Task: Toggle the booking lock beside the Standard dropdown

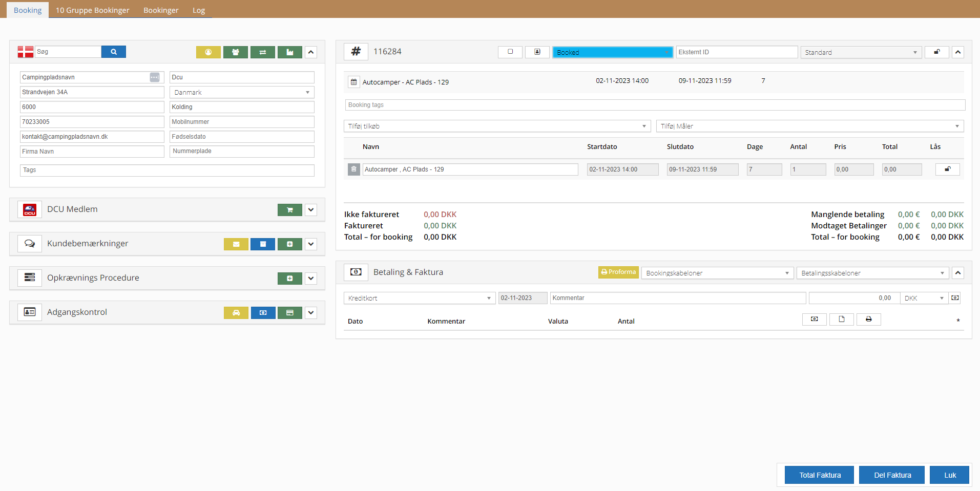Action: click(936, 52)
